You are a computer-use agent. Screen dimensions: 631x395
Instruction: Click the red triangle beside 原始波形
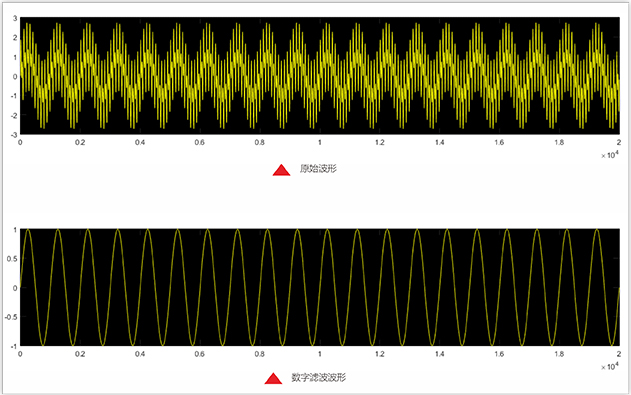281,170
